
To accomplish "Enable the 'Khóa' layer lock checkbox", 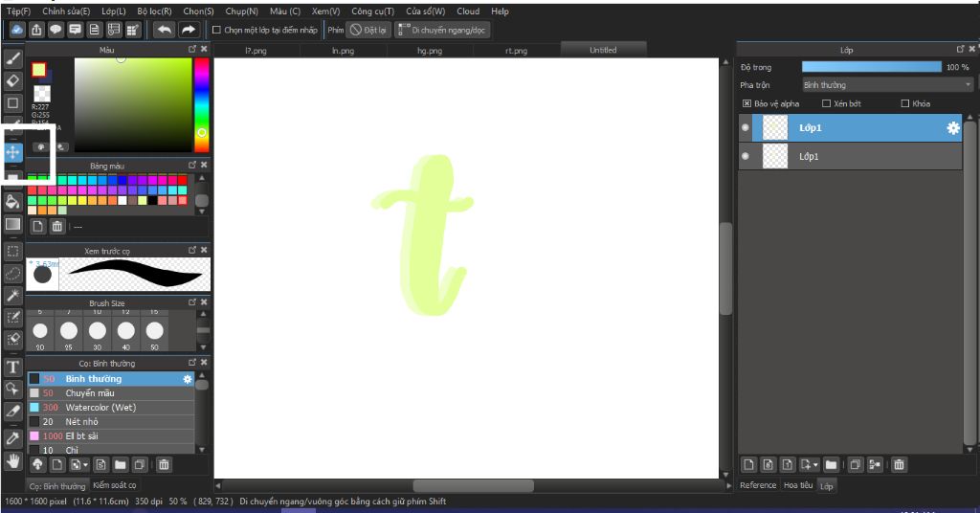I will [x=905, y=103].
